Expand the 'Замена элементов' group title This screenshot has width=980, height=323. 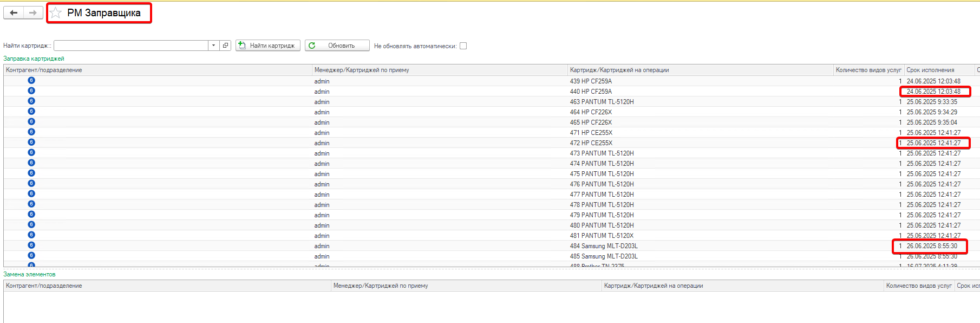(29, 274)
